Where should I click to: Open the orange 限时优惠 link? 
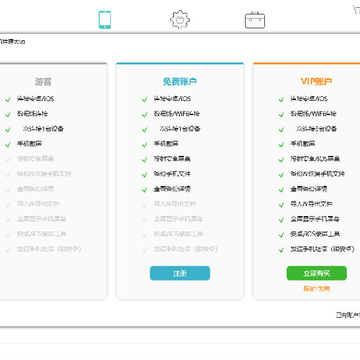point(316,289)
